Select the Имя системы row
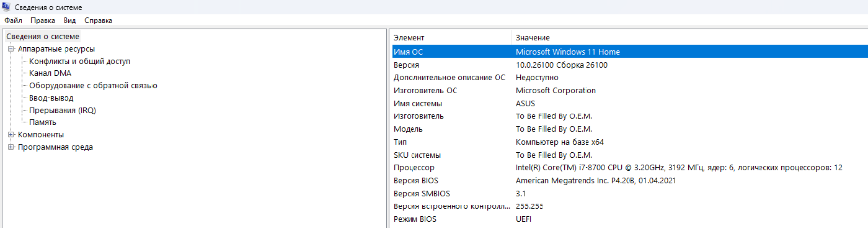868x228 pixels. [629, 103]
